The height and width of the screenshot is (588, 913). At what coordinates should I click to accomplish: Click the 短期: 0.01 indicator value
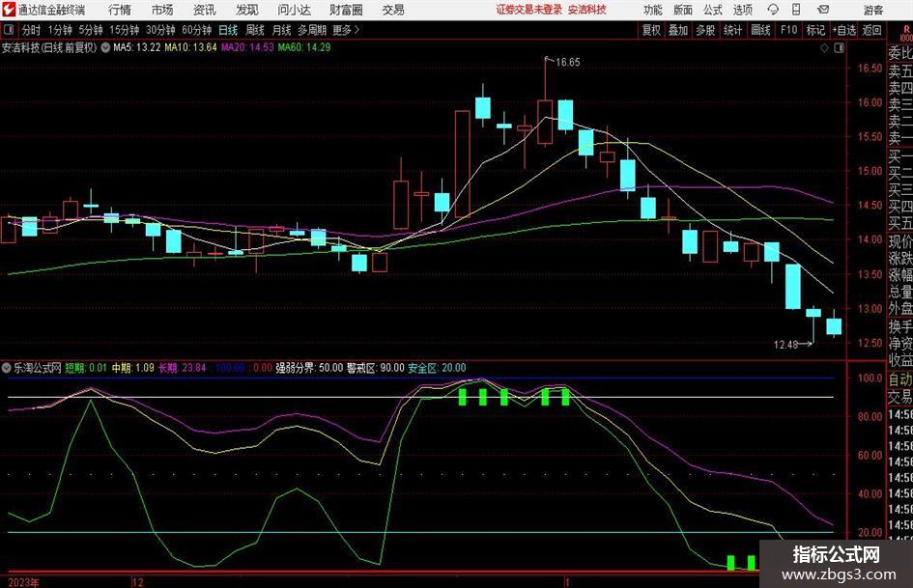point(86,368)
